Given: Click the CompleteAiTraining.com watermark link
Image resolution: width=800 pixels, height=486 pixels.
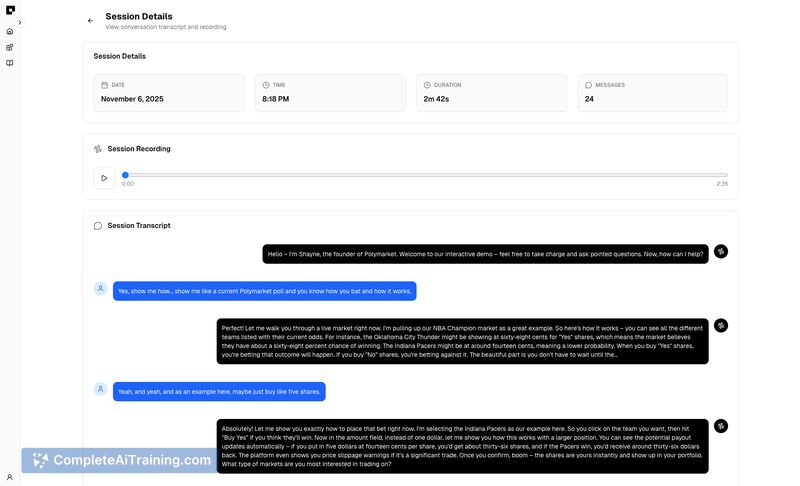Looking at the screenshot, I should 121,460.
